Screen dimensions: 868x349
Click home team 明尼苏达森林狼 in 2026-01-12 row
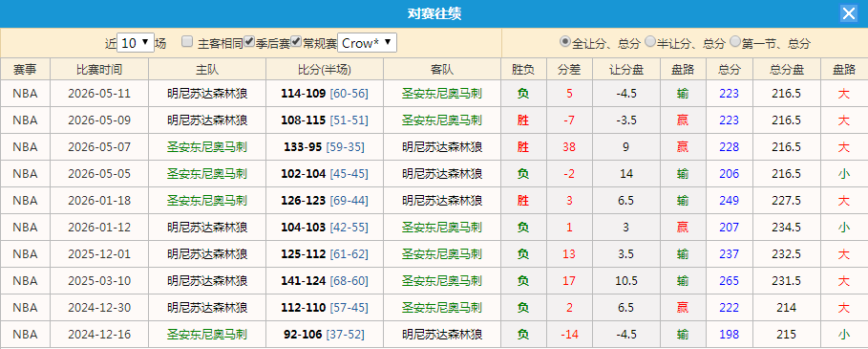[207, 228]
